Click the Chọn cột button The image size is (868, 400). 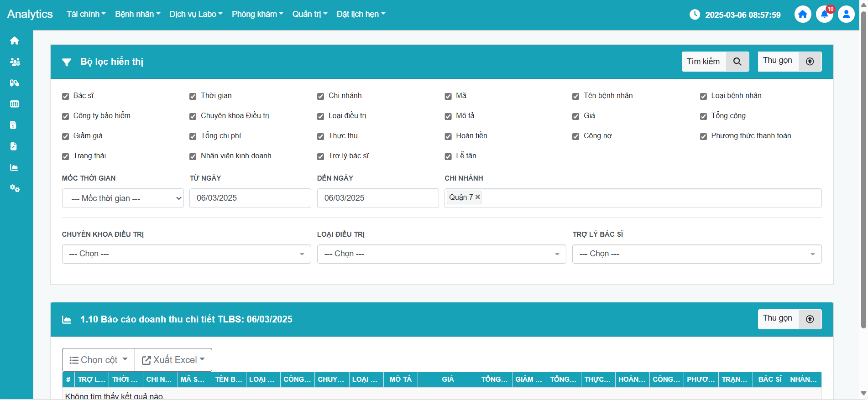[x=99, y=360]
